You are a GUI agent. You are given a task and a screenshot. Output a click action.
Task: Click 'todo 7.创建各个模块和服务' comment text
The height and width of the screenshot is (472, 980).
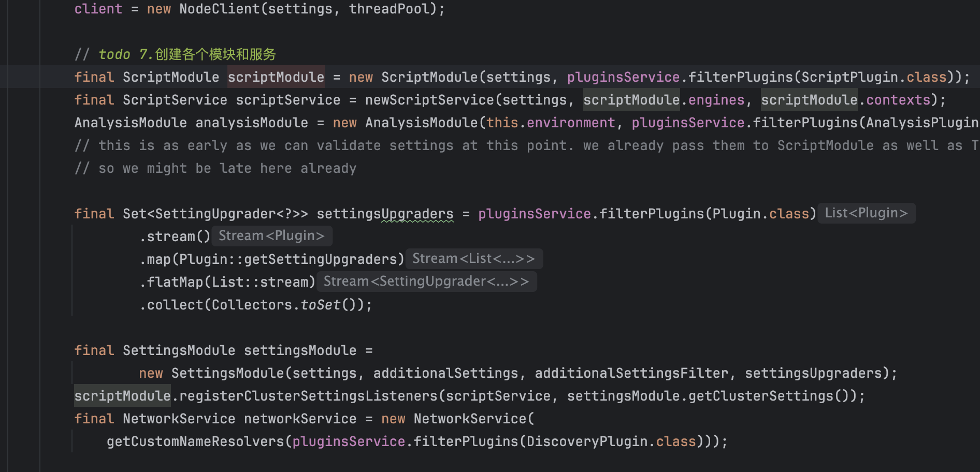point(187,54)
